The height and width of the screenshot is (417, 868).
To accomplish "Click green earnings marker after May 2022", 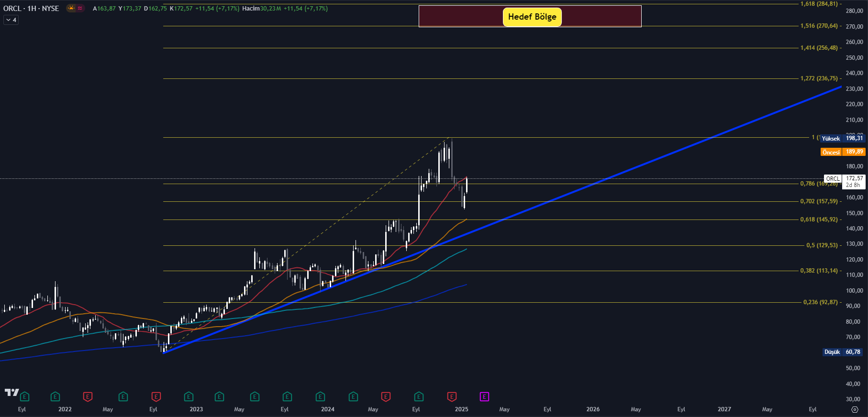I will (123, 396).
